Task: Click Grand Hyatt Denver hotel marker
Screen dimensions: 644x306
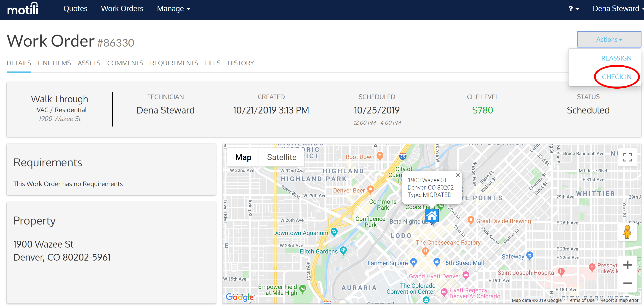Action: click(465, 275)
